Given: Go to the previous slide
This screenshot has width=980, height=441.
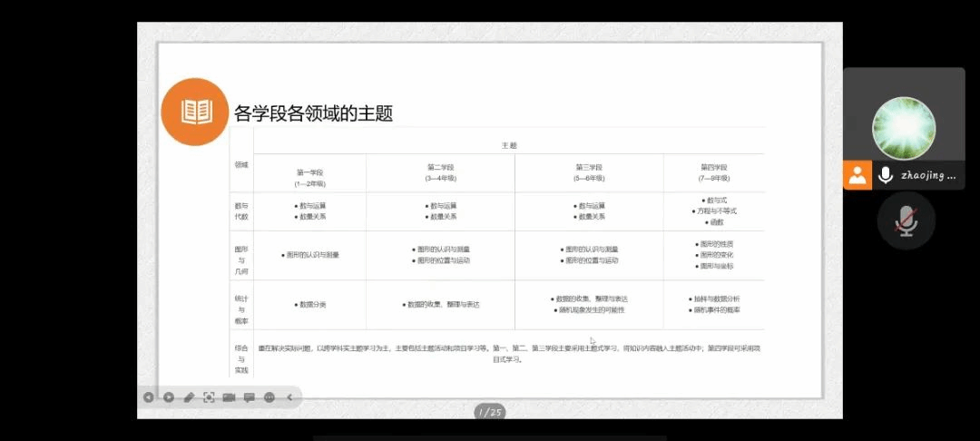Looking at the screenshot, I should click(x=149, y=397).
